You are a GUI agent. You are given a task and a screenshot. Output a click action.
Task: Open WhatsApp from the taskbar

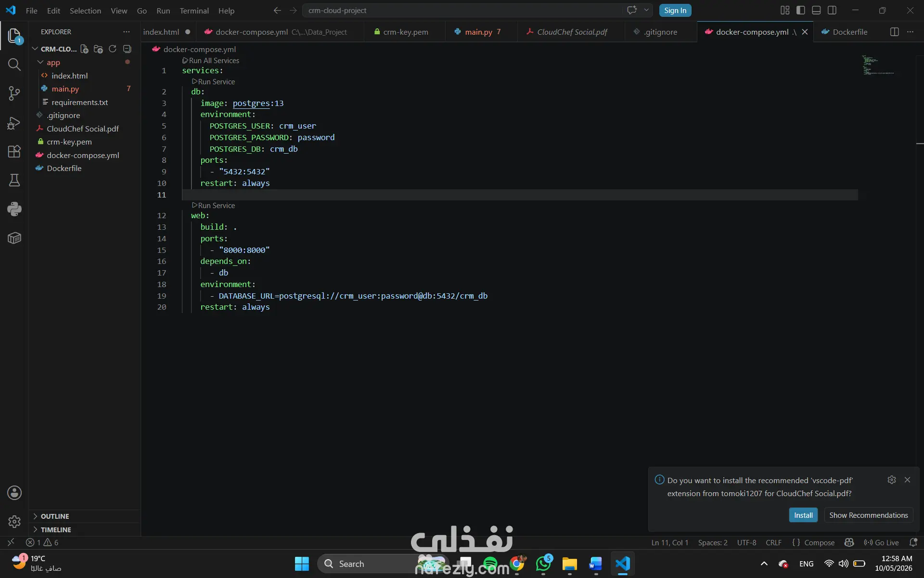click(543, 564)
